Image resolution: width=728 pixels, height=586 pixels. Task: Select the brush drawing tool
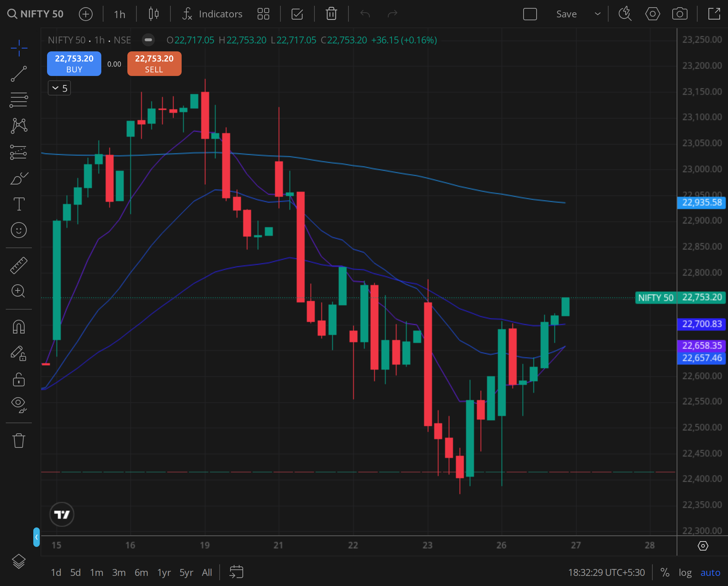[19, 178]
